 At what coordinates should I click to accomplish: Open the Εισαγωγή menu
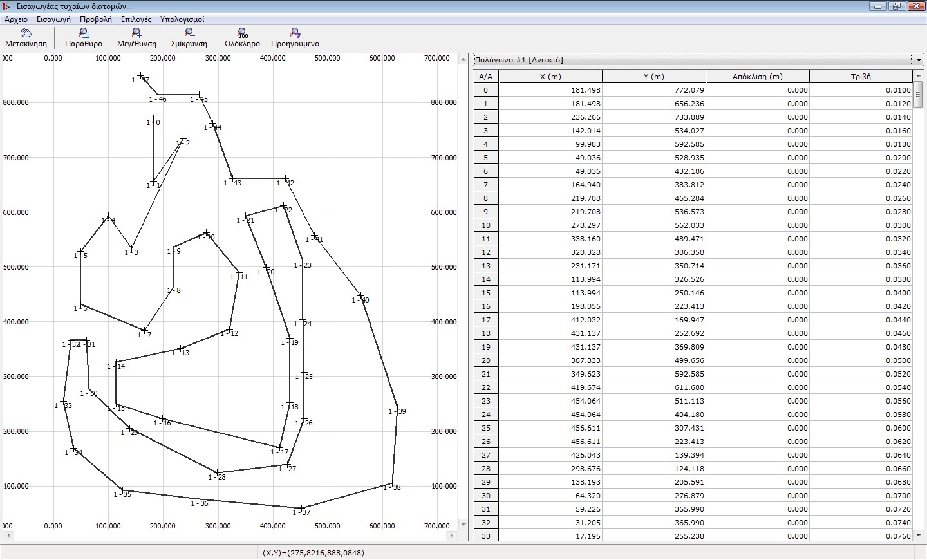pos(53,19)
